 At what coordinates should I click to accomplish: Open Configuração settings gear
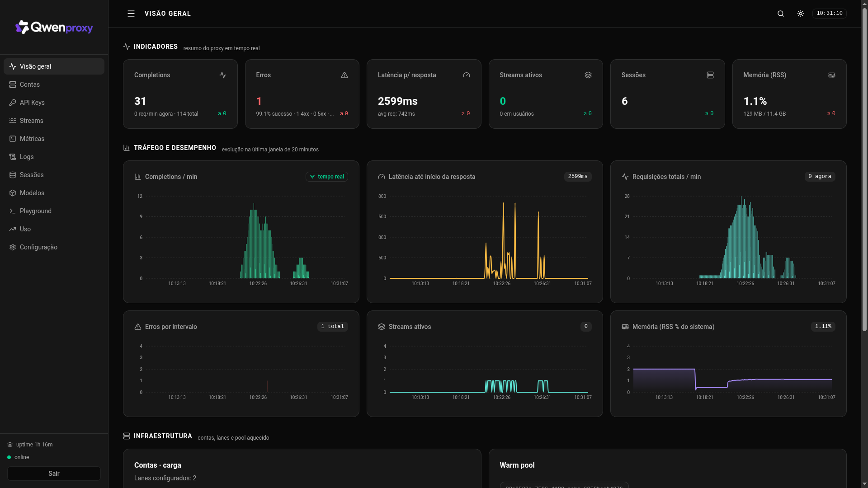[13, 247]
